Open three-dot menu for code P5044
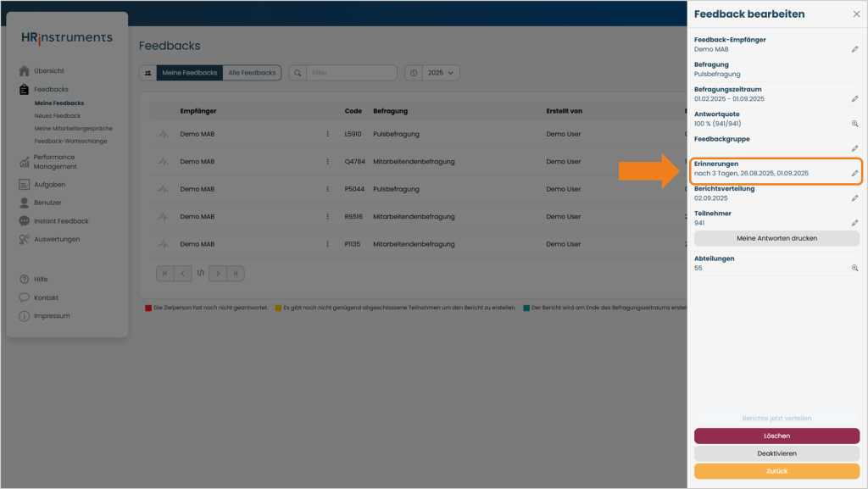This screenshot has width=868, height=489. pos(328,189)
